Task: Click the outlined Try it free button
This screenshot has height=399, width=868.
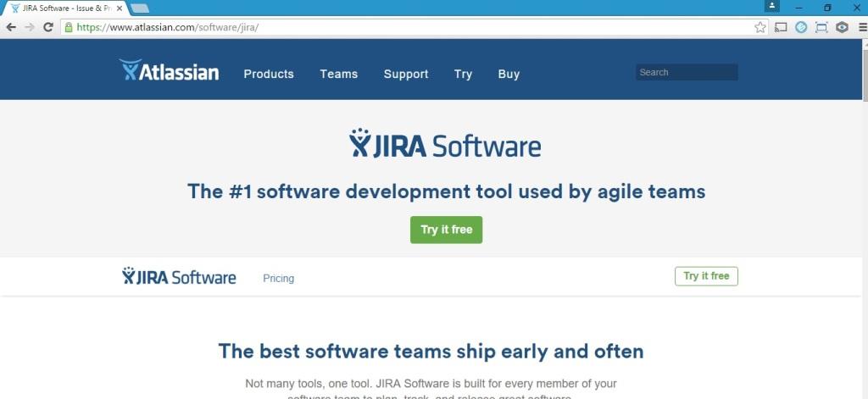Action: pyautogui.click(x=706, y=276)
